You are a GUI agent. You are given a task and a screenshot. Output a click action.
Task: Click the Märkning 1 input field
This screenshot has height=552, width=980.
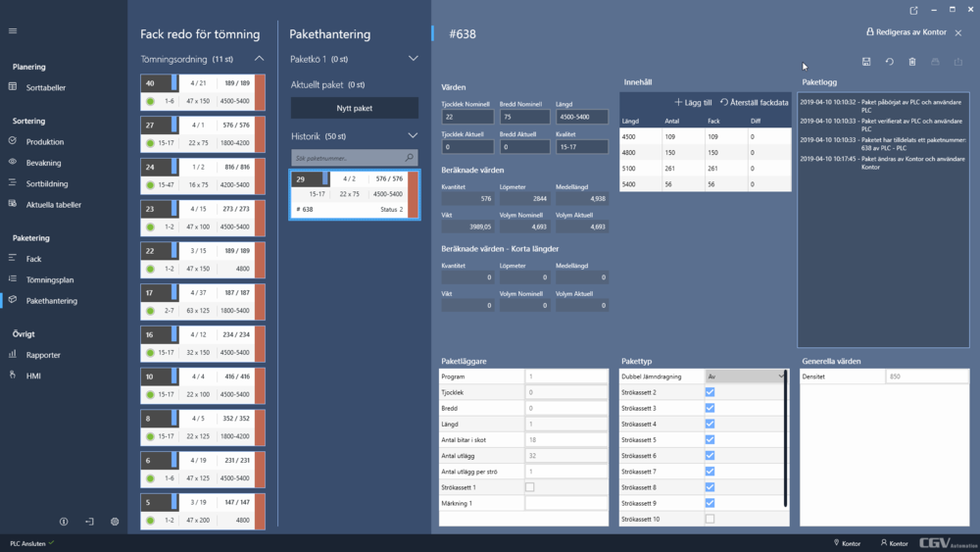coord(566,503)
